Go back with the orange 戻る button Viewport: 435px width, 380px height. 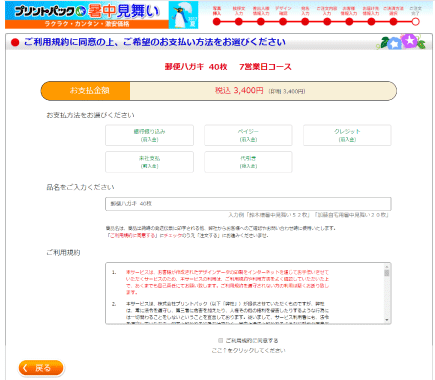[41, 368]
